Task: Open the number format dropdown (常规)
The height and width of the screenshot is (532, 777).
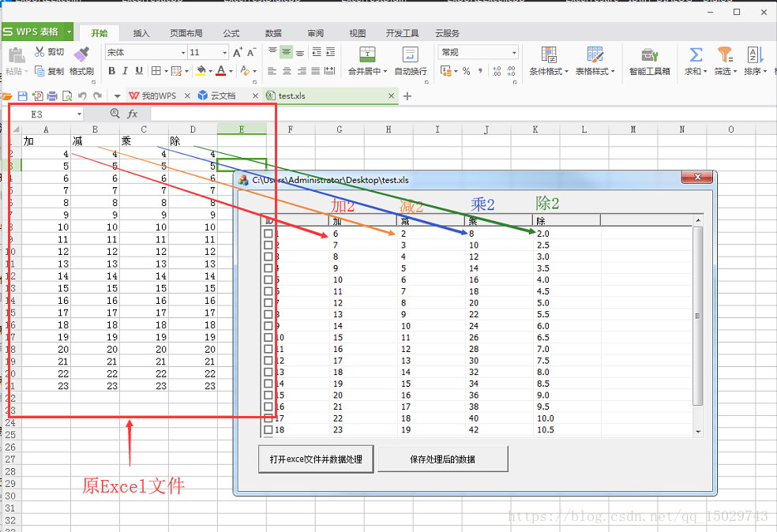Action: [x=514, y=53]
